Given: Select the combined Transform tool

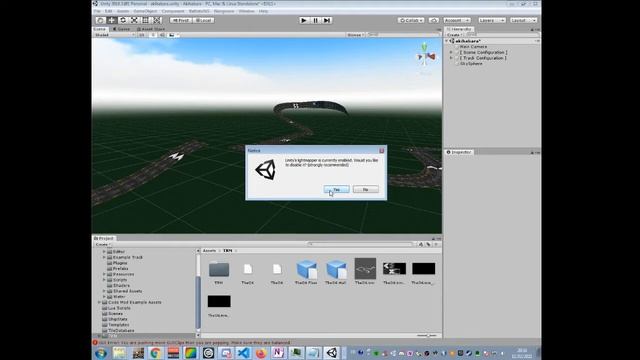Looking at the screenshot, I should 157,20.
